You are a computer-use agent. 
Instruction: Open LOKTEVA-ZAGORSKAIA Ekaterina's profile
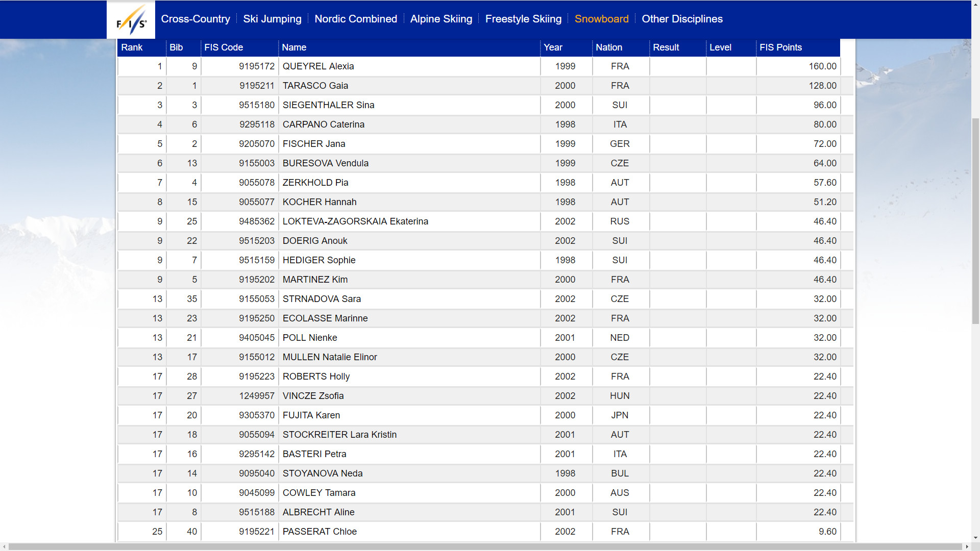(x=355, y=221)
